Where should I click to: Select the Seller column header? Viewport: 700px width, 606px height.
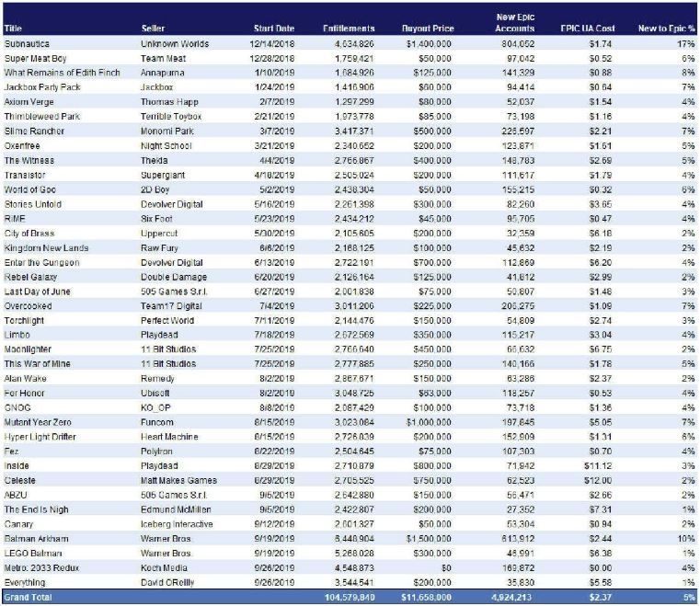(153, 29)
